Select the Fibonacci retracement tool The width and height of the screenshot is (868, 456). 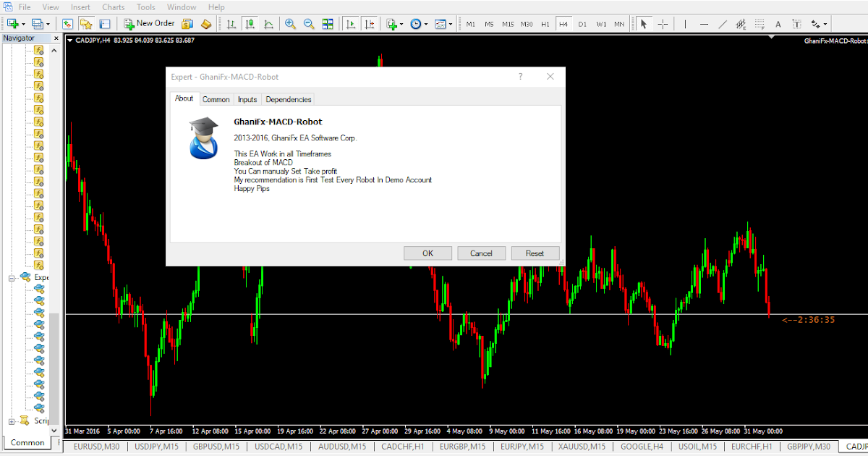[x=759, y=24]
